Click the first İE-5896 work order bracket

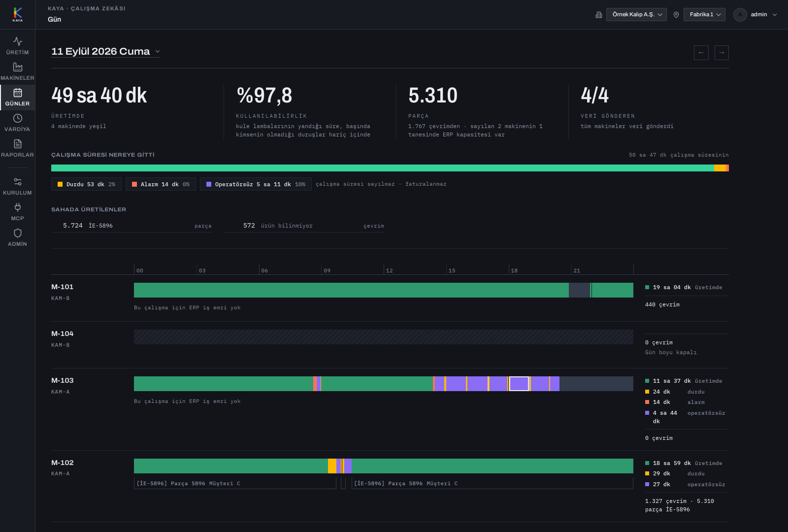point(235,483)
